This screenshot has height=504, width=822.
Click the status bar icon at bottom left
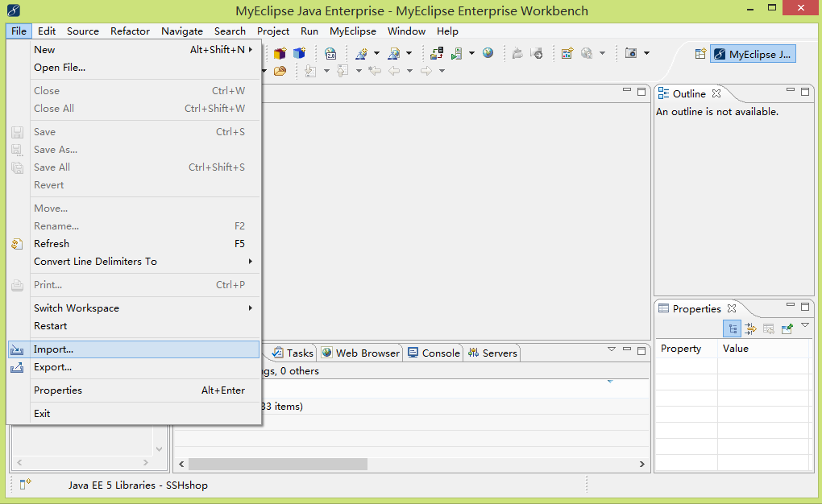click(x=25, y=484)
